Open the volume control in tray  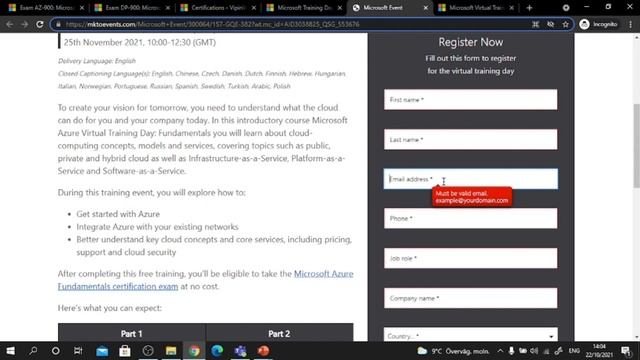point(534,351)
